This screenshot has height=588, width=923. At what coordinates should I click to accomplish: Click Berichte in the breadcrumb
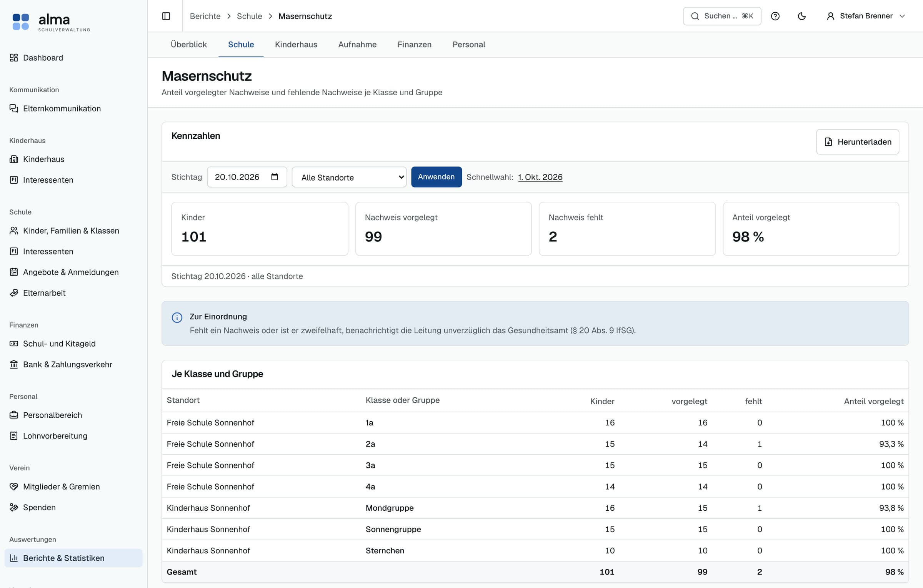tap(205, 16)
